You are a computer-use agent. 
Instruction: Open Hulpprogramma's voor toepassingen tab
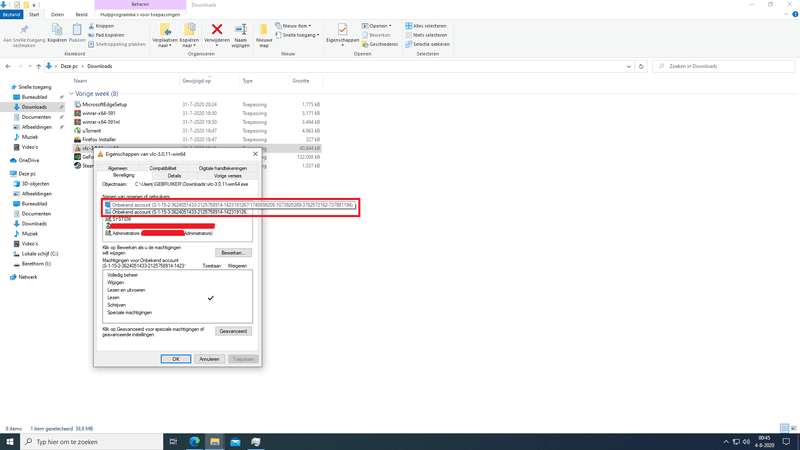(140, 15)
